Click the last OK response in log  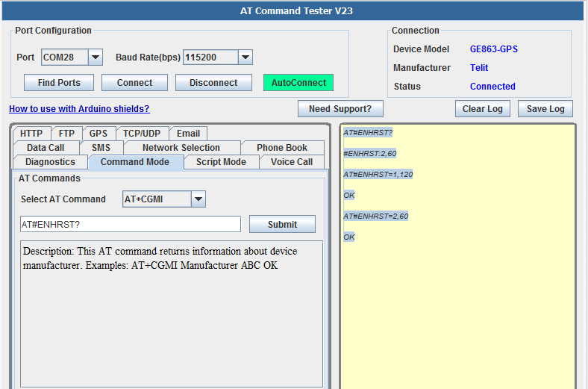click(349, 237)
